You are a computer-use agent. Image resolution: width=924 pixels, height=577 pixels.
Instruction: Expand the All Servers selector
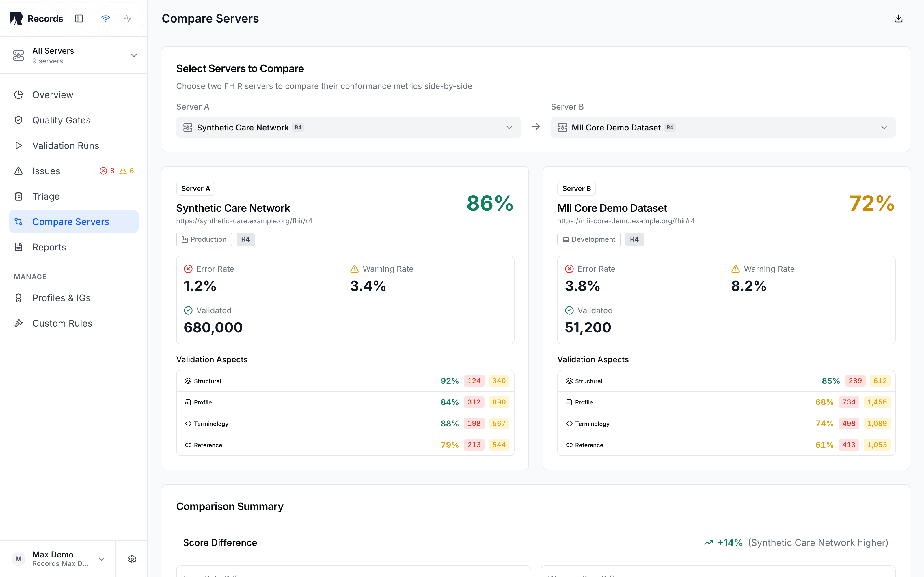74,55
